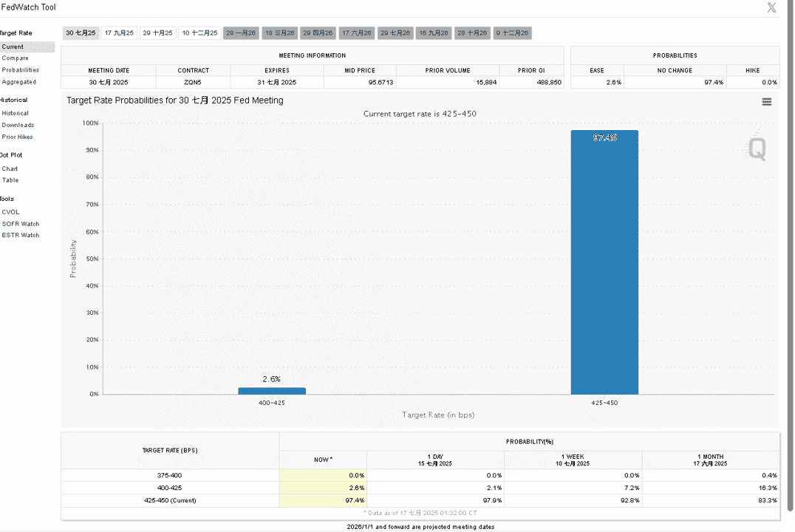795x532 pixels.
Task: Open the ESTR Watch tool link
Action: (x=20, y=235)
